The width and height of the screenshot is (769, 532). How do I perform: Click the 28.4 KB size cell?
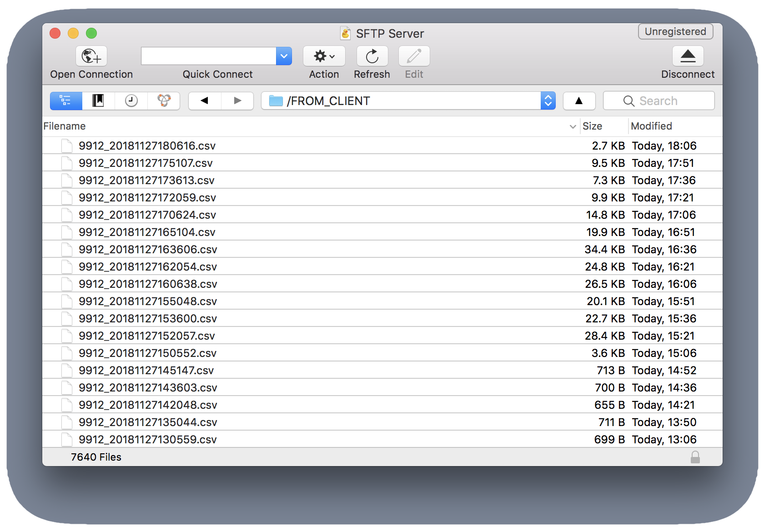point(605,336)
